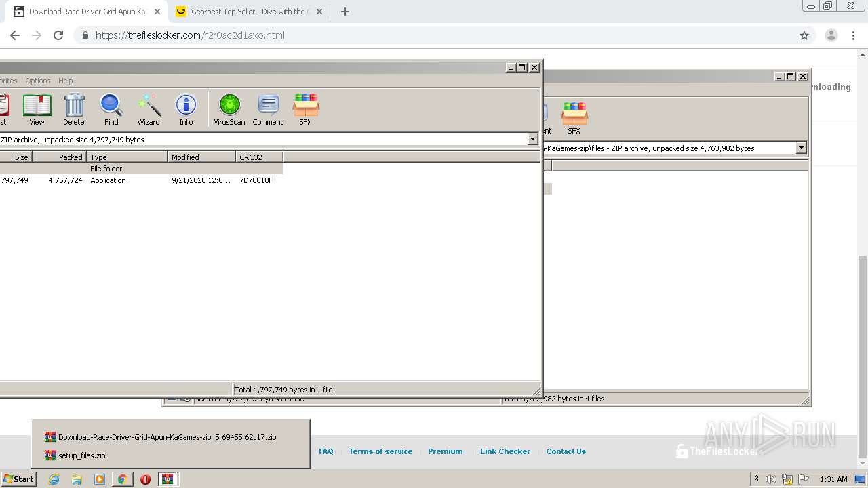
Task: Sort by the Size column header
Action: 16,157
